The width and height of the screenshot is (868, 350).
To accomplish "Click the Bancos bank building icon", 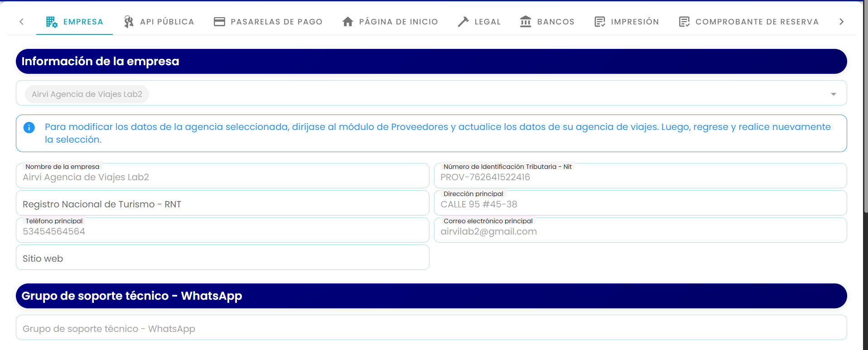I will [x=526, y=22].
